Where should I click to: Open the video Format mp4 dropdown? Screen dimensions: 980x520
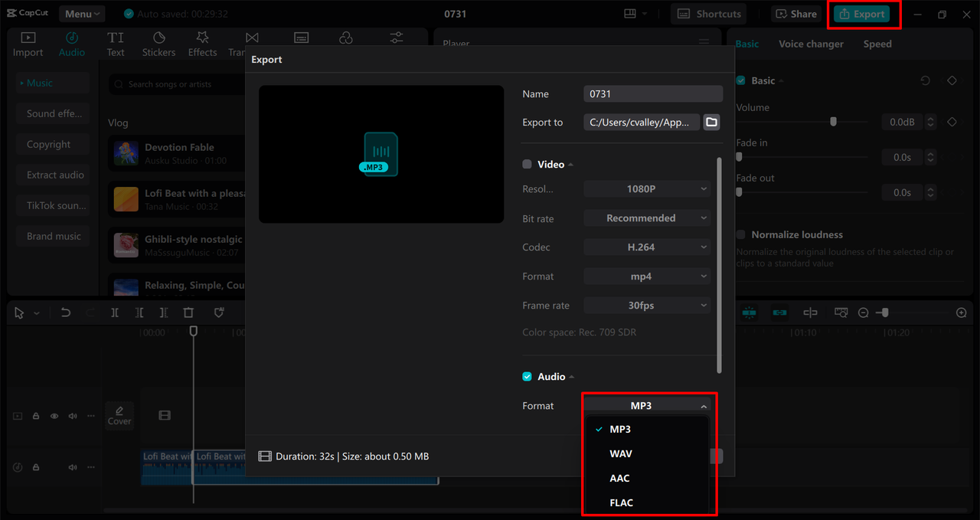tap(647, 276)
